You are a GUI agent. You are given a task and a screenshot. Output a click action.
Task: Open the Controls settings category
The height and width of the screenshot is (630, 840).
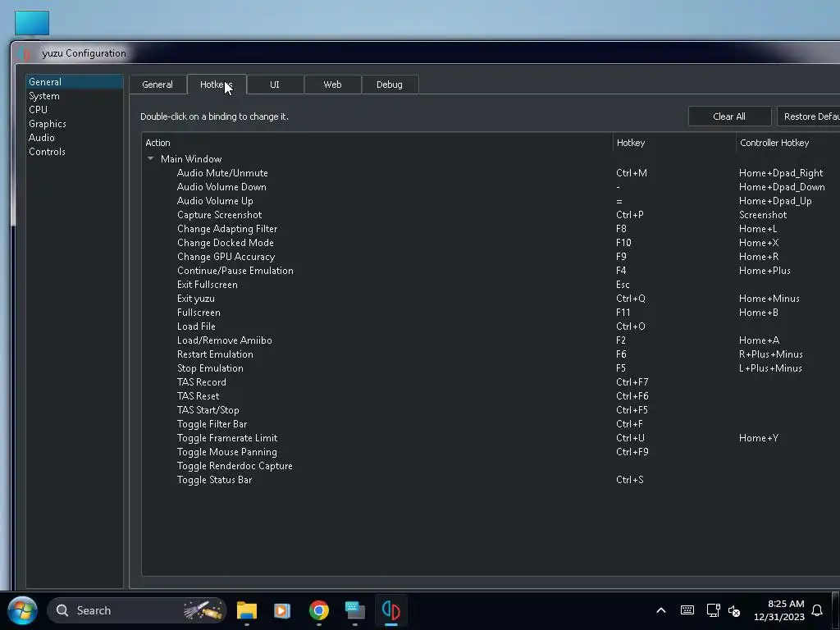75,151
